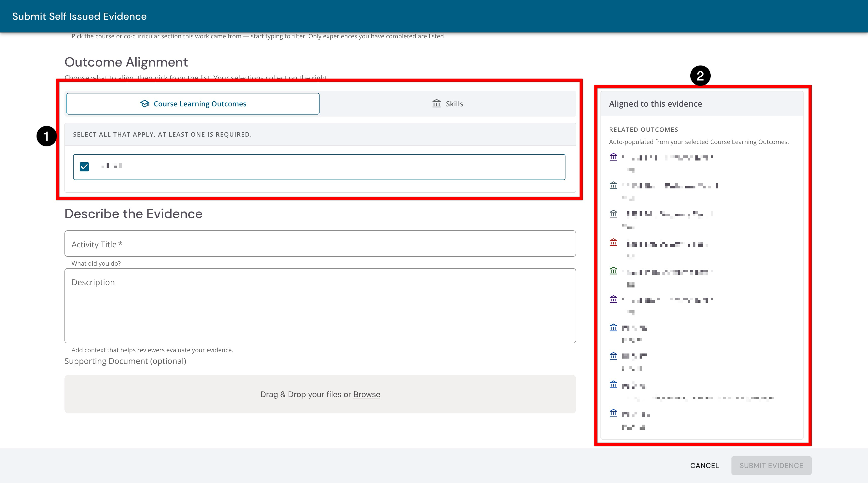This screenshot has height=483, width=868.
Task: Switch to the Skills tab
Action: tap(447, 104)
